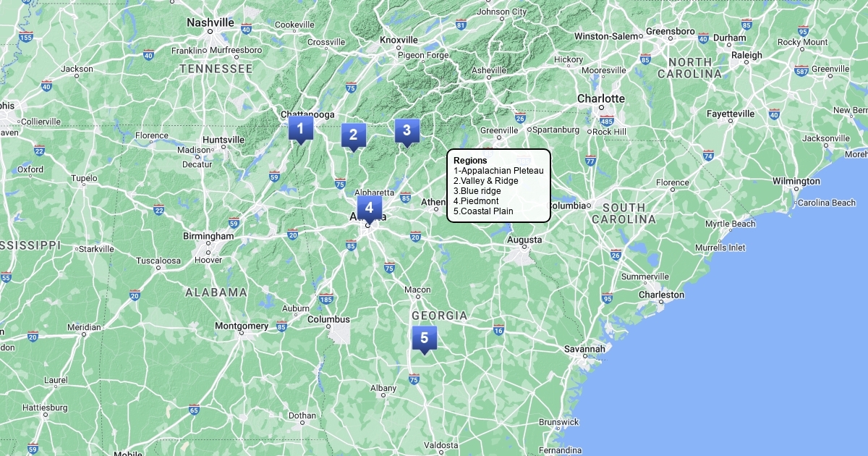Click the Interstate 485 shield by Charlotte
868x456 pixels.
click(607, 120)
